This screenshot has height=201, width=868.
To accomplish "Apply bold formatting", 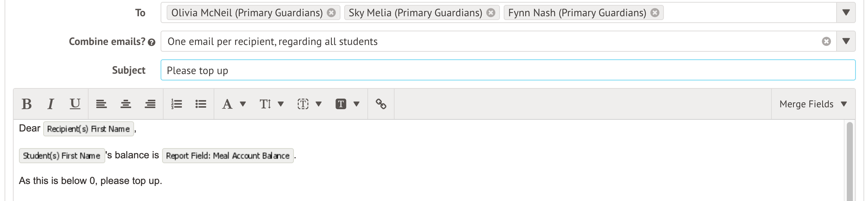I will click(x=27, y=104).
